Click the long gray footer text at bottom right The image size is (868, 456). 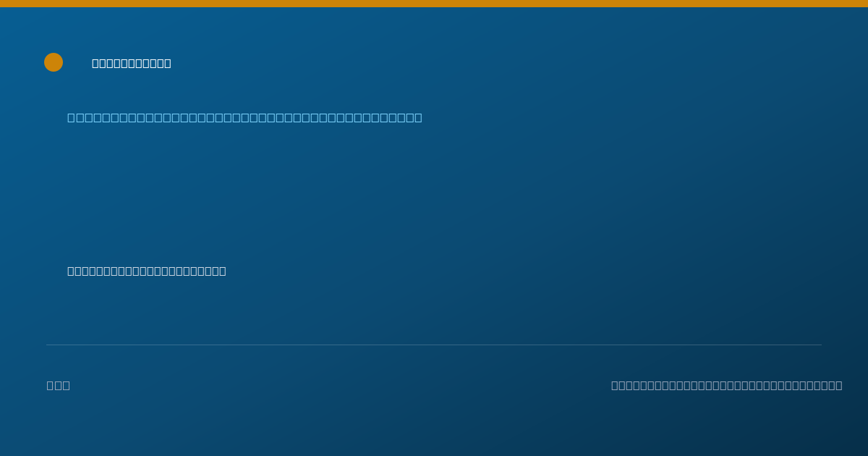tap(727, 385)
